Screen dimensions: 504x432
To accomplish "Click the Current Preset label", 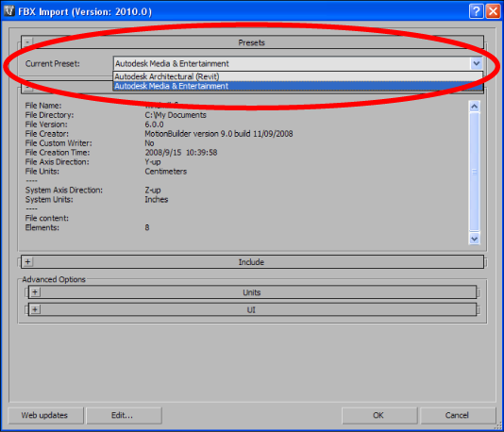I will click(x=53, y=63).
